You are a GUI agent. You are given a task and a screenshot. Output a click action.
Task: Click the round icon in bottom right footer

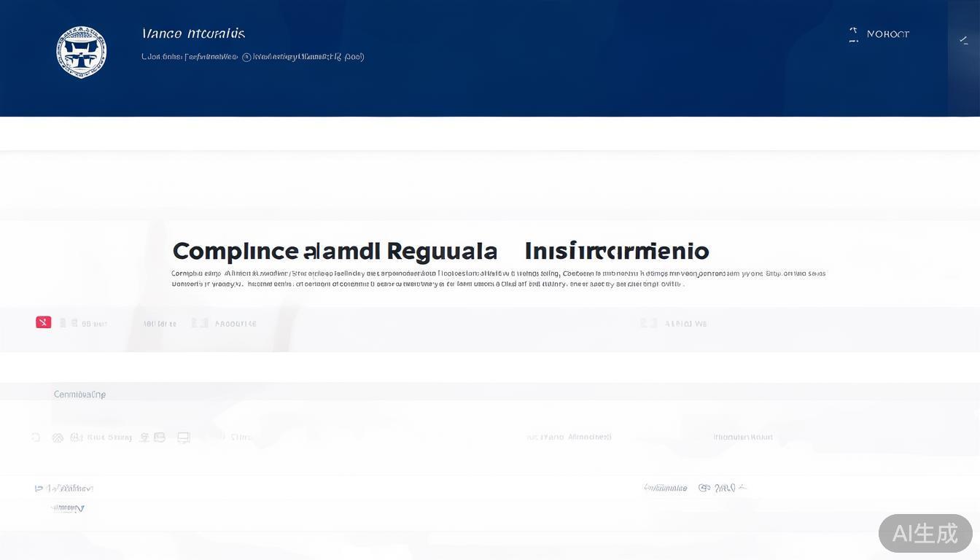click(704, 488)
